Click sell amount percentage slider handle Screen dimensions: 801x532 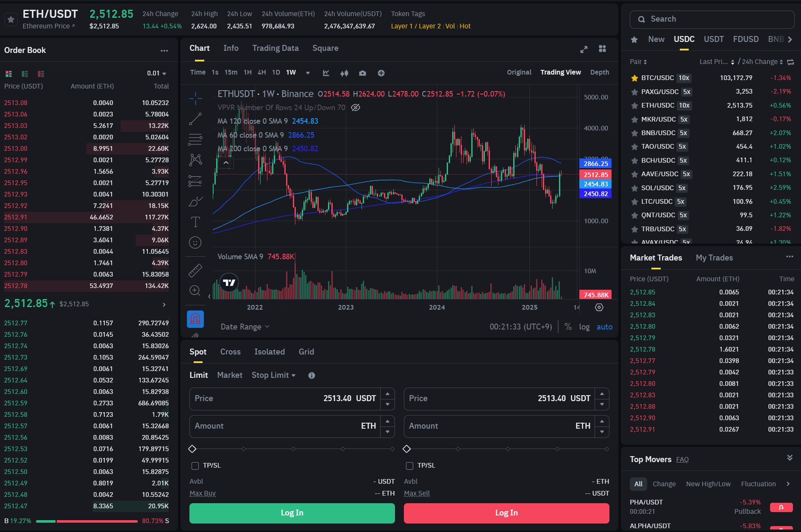(x=407, y=449)
